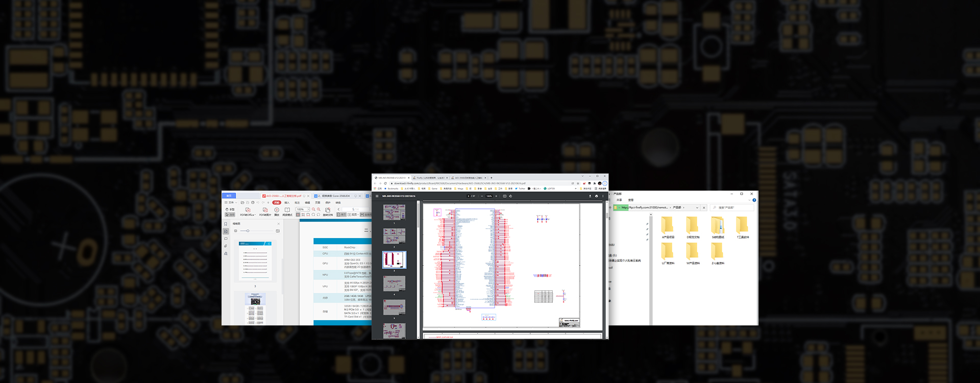Rotate the schematic PDF page
The width and height of the screenshot is (980, 383).
click(x=510, y=196)
